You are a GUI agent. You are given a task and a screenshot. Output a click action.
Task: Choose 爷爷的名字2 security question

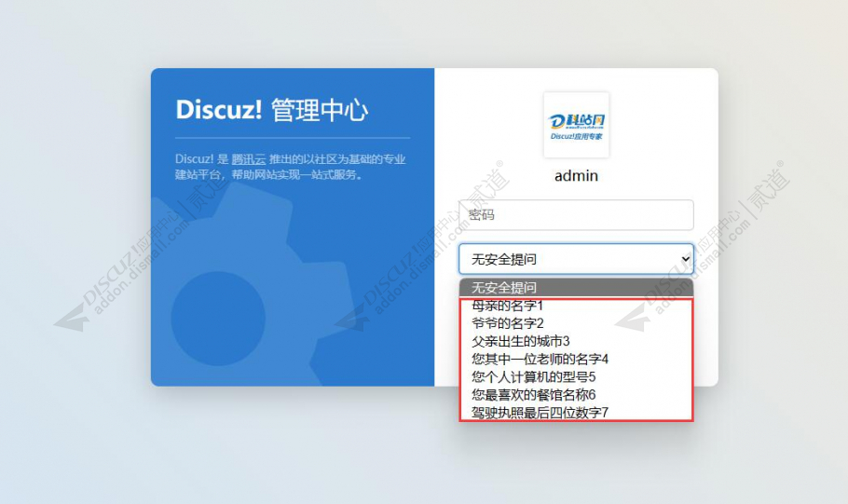pyautogui.click(x=576, y=323)
